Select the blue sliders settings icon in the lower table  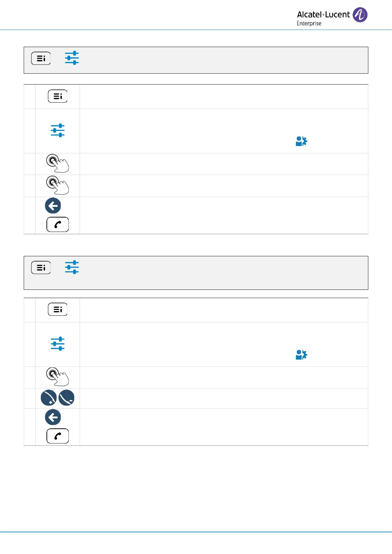pos(58,343)
